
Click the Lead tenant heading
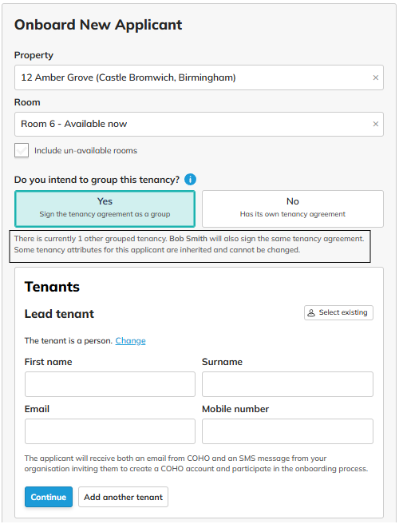(59, 314)
